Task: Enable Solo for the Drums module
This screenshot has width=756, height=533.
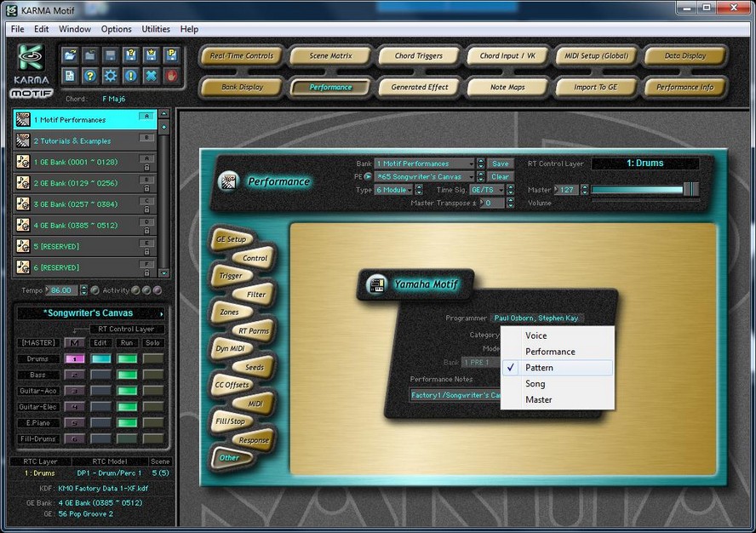Action: [153, 358]
